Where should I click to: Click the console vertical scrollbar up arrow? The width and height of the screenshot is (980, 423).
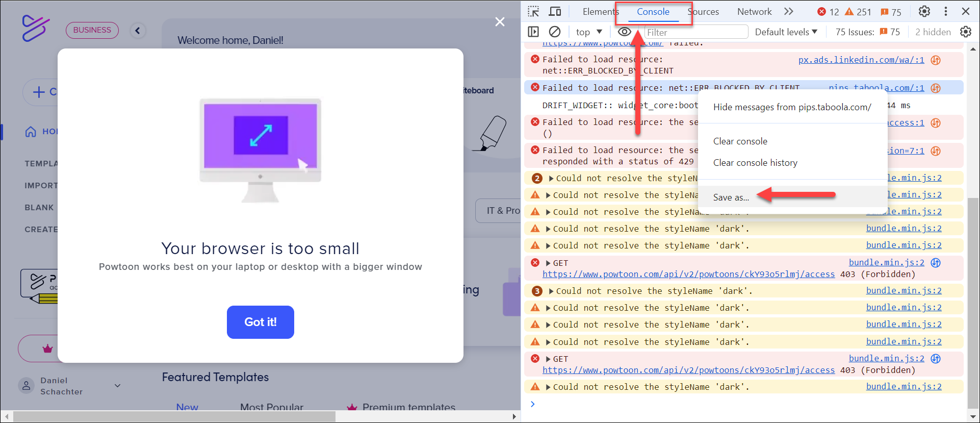point(973,49)
